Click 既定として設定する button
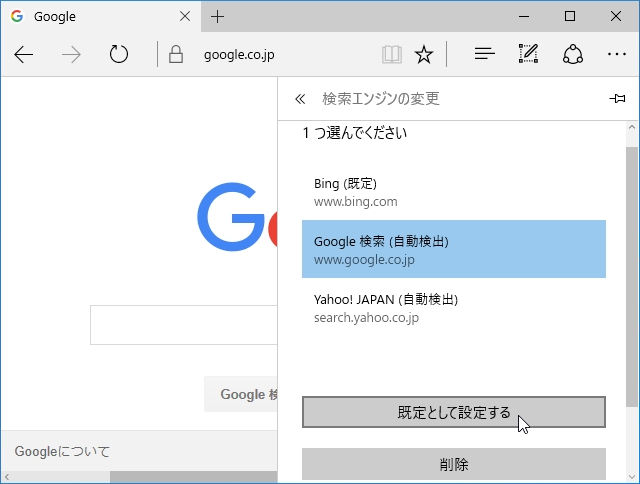This screenshot has width=640, height=484. pyautogui.click(x=454, y=412)
